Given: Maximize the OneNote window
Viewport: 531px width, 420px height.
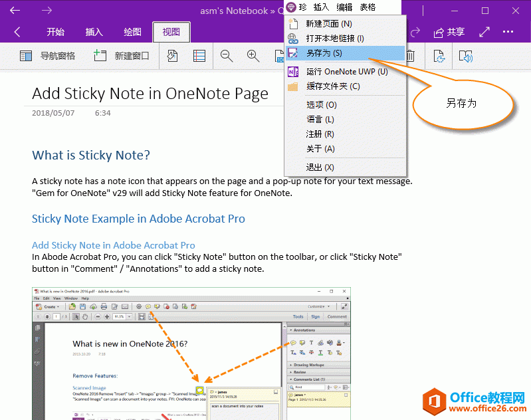Looking at the screenshot, I should [x=485, y=11].
